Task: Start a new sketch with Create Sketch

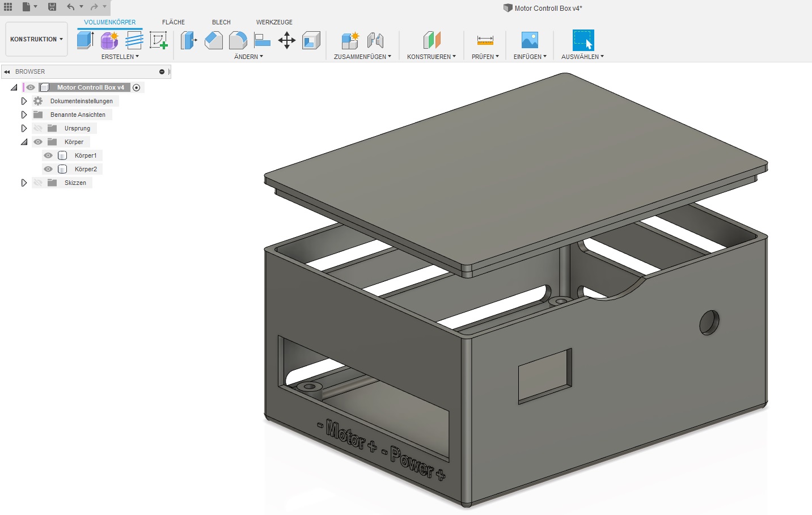Action: tap(158, 40)
